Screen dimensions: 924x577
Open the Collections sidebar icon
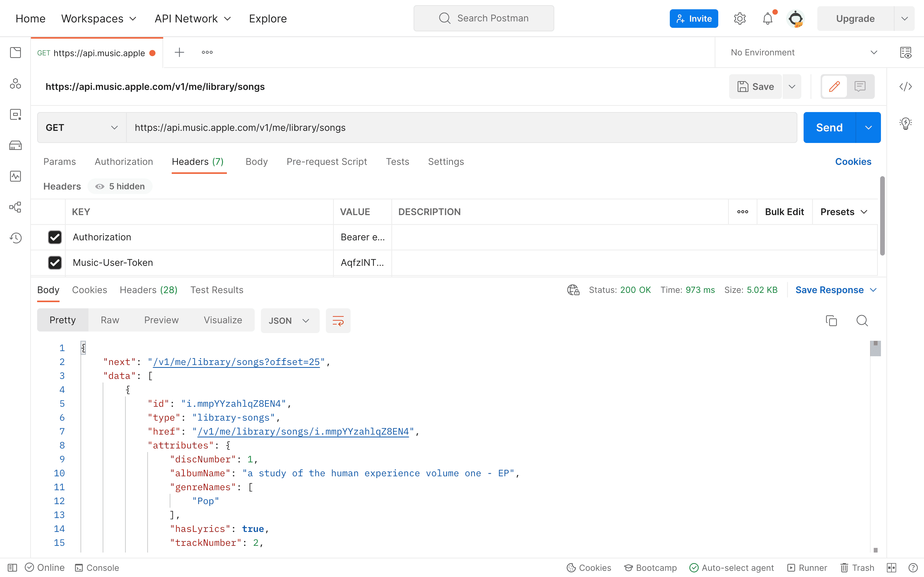pos(15,53)
